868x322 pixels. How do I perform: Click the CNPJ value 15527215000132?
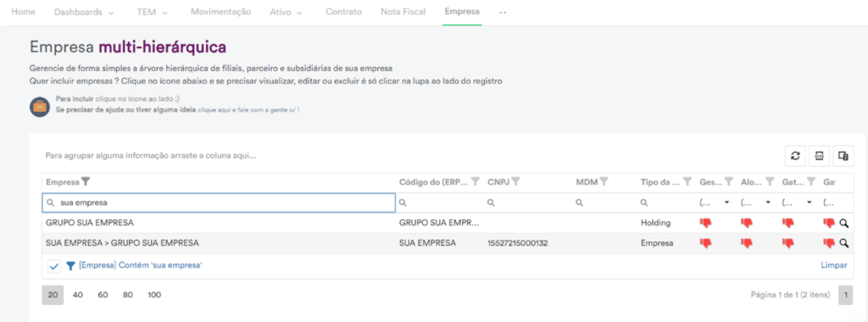click(518, 243)
